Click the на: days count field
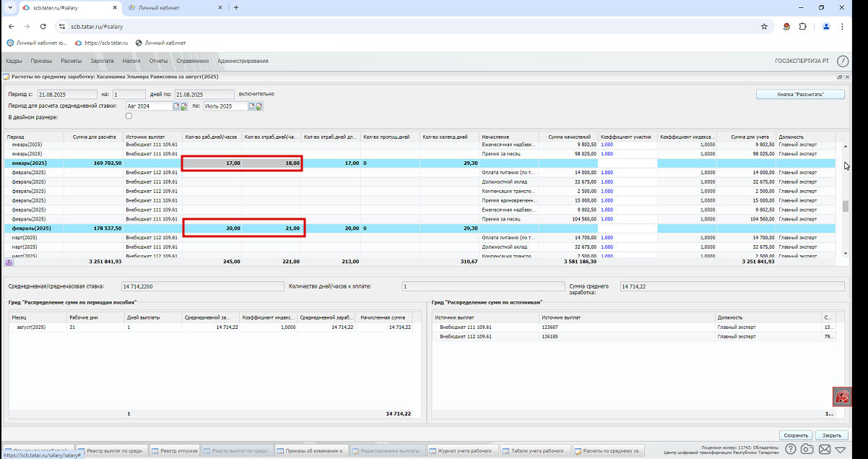Image resolution: width=868 pixels, height=459 pixels. pyautogui.click(x=129, y=94)
